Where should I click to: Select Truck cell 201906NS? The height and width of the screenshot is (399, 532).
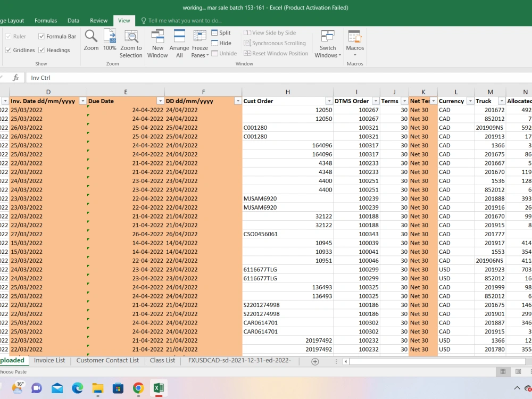[490, 261]
